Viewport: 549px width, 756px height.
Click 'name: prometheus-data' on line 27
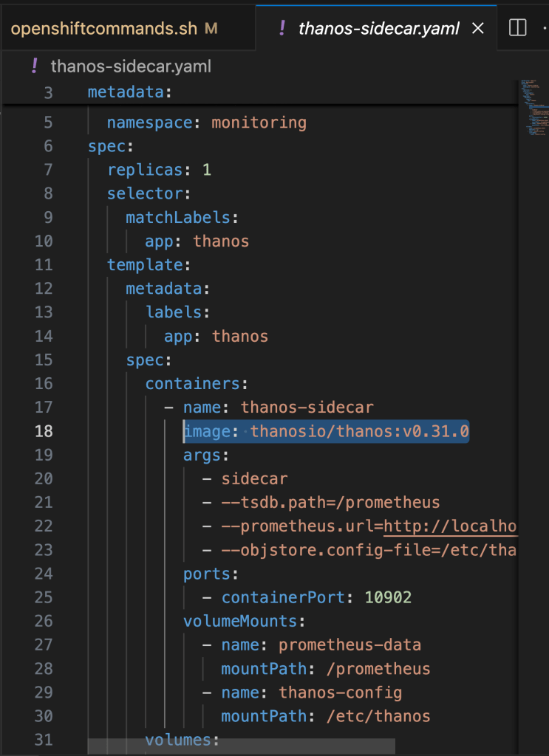pos(321,645)
